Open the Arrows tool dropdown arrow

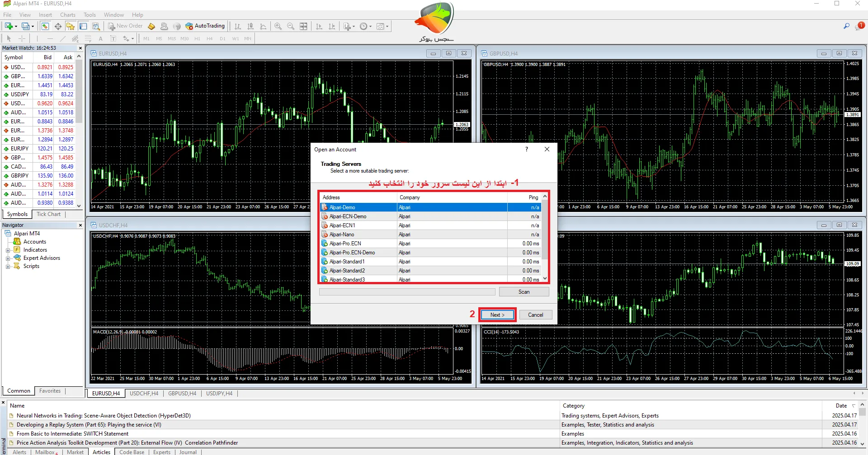click(x=132, y=39)
